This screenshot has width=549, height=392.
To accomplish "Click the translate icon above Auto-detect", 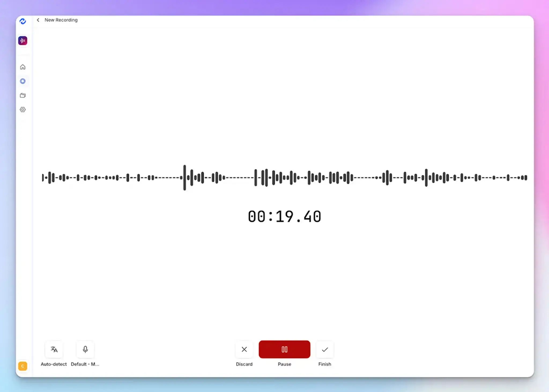I will tap(54, 349).
